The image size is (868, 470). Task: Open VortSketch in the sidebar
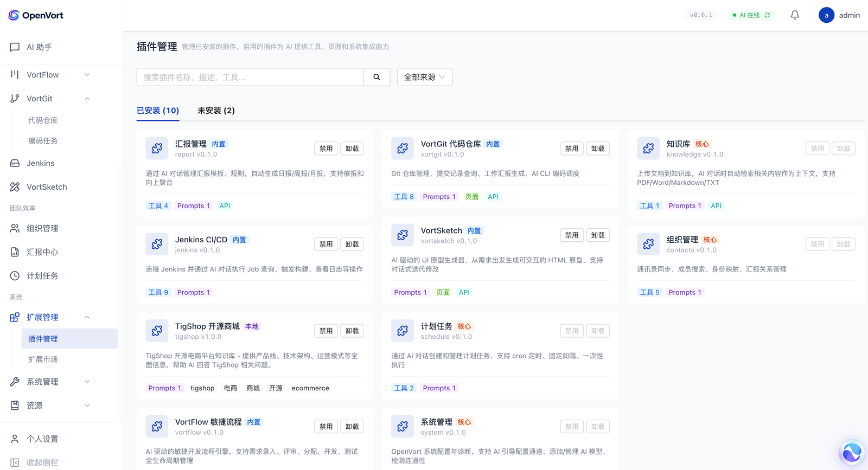point(47,187)
